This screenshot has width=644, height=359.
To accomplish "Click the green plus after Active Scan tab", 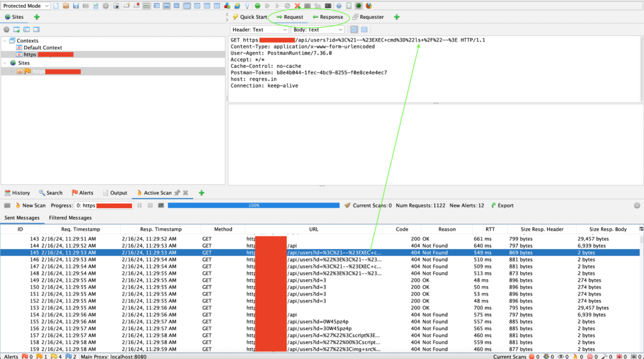I will (x=201, y=192).
